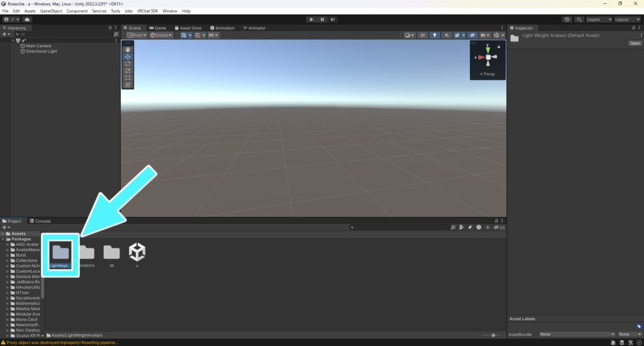The image size is (644, 346).
Task: Select Main Camera in the Hierarchy
Action: pyautogui.click(x=38, y=46)
